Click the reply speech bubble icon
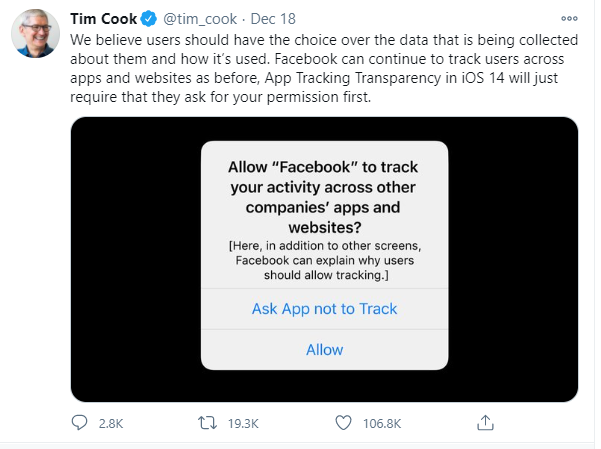601x449 pixels. pos(79,423)
